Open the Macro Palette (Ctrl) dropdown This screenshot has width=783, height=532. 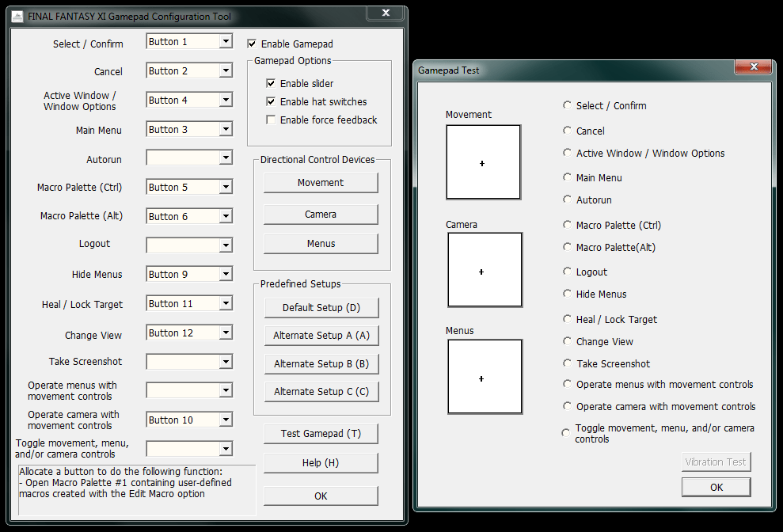[226, 188]
